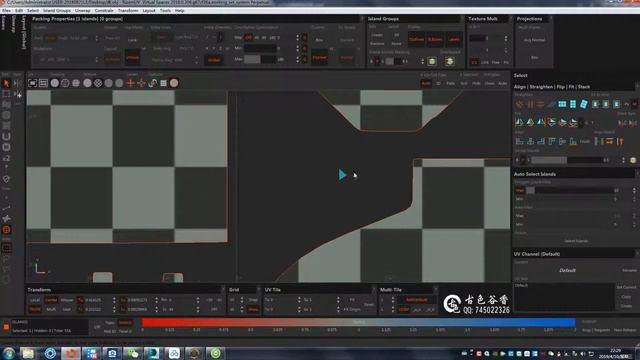Click the Box projection button
Screen dimensions: 640x360
(x=534, y=58)
